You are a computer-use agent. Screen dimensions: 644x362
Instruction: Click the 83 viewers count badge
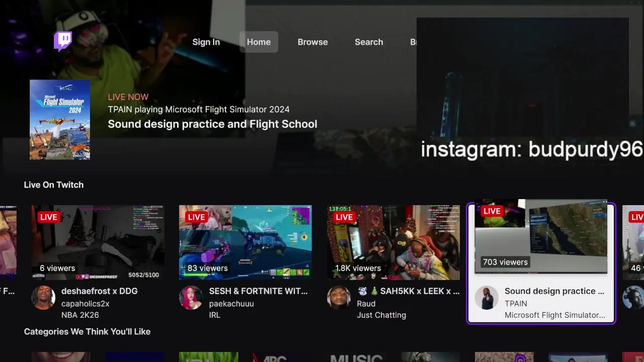pos(207,268)
